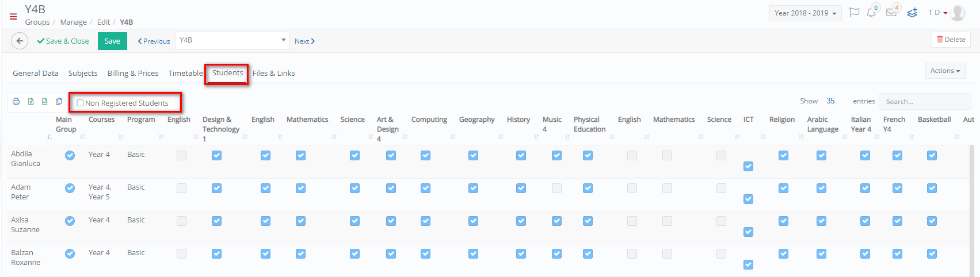Screen dimensions: 980x277
Task: Toggle Adam Peter's Music 4 checkbox
Action: (556, 188)
